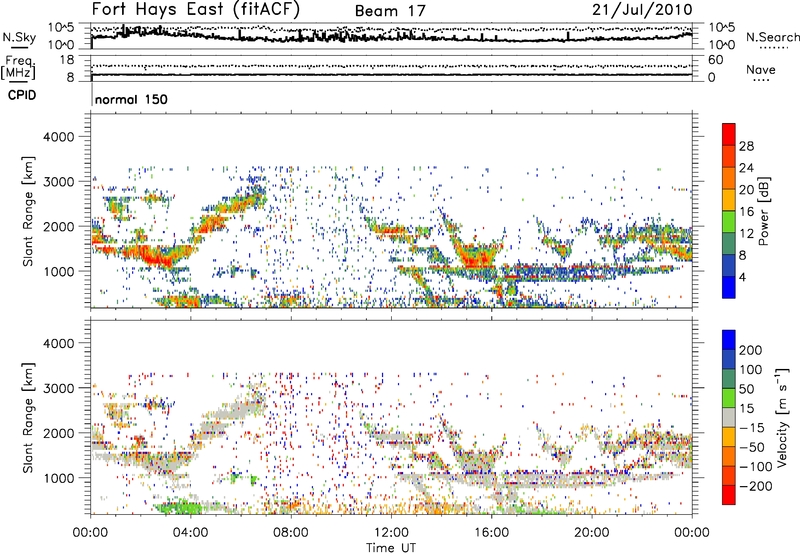Screen dimensions: 800x554
Task: Click '4000' on the power panel axis
Action: pos(59,137)
